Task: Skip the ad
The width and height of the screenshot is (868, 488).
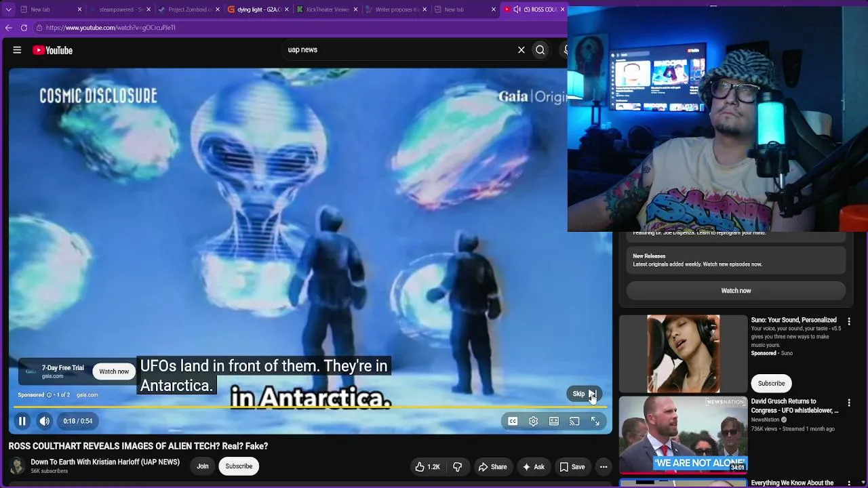Action: coord(584,394)
